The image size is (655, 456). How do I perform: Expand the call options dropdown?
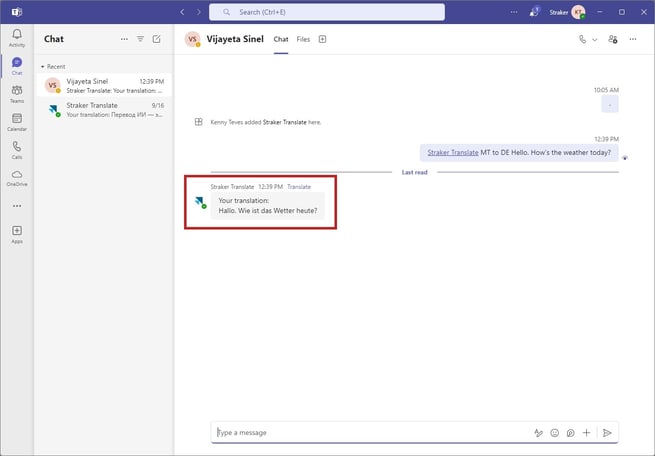[595, 39]
